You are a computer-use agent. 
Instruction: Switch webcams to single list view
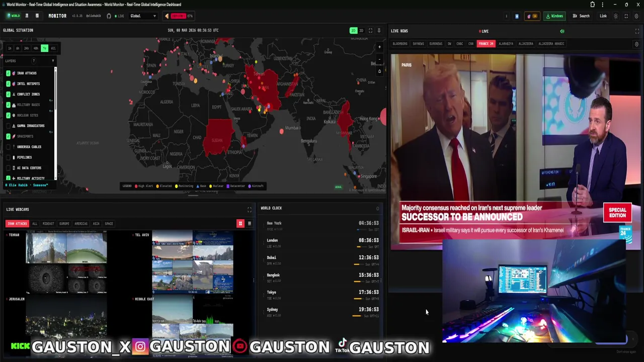tap(249, 224)
